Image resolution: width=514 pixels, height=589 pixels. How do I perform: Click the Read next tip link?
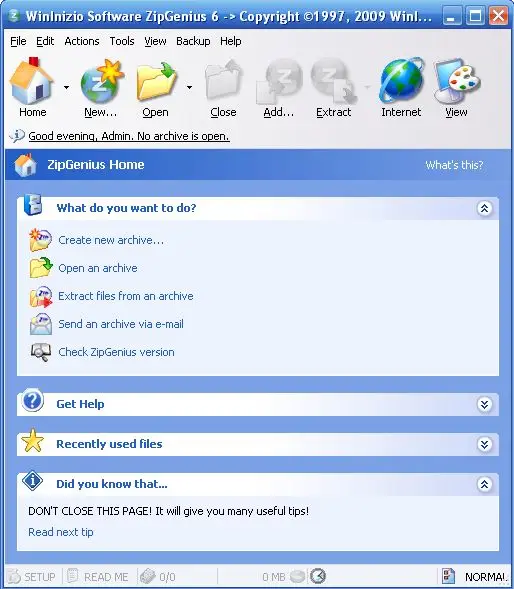(x=61, y=532)
